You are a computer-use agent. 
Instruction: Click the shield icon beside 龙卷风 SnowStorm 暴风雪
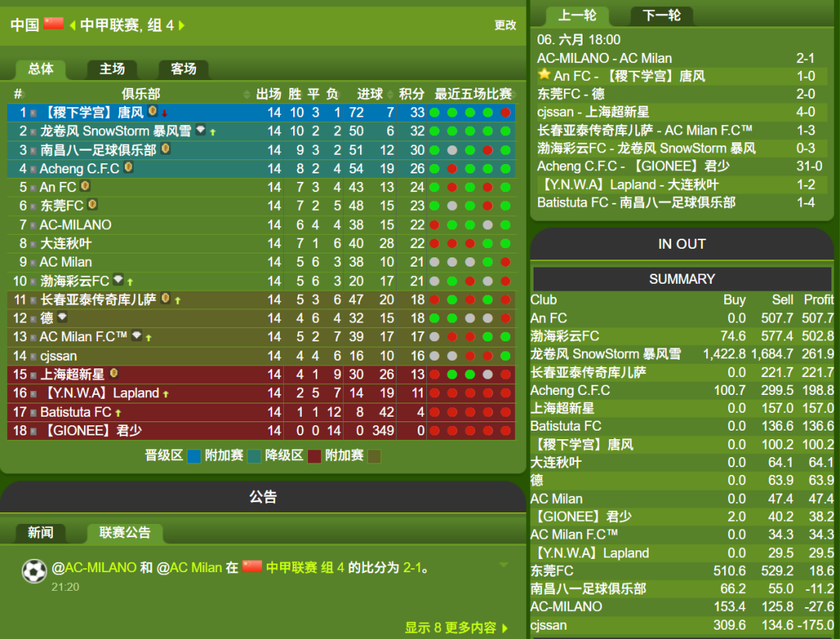click(201, 130)
